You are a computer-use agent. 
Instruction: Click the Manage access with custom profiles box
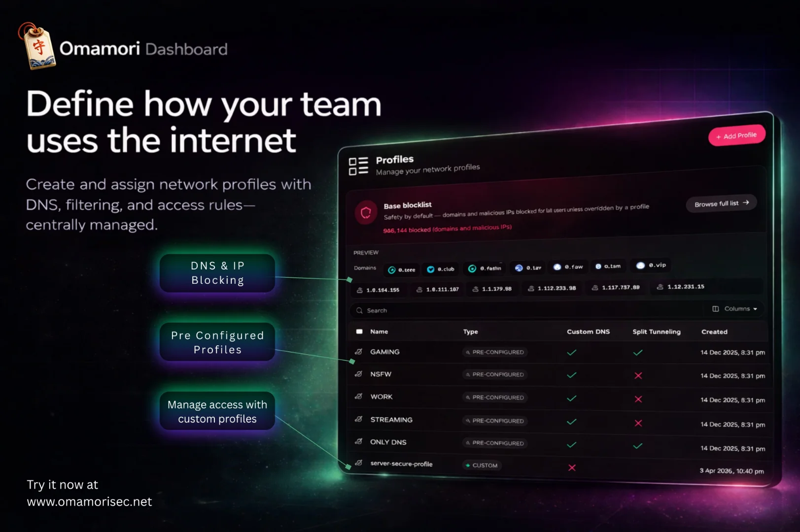pyautogui.click(x=217, y=411)
